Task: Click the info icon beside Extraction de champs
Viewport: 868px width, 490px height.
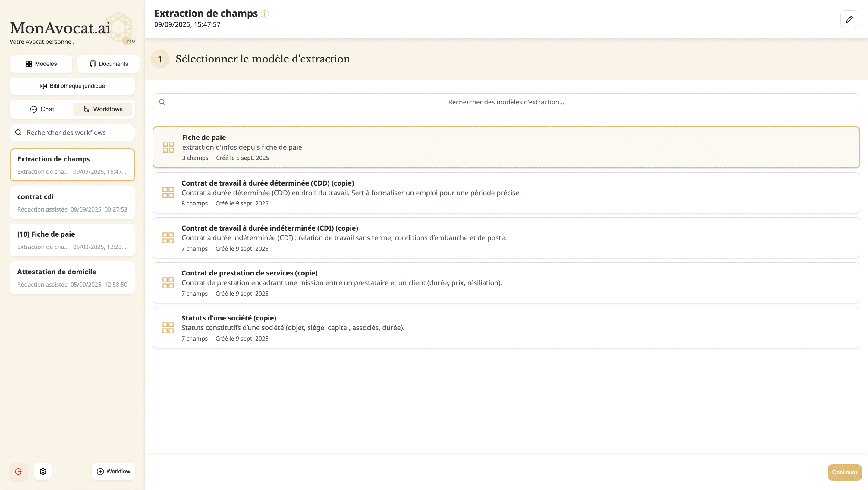Action: (x=265, y=14)
